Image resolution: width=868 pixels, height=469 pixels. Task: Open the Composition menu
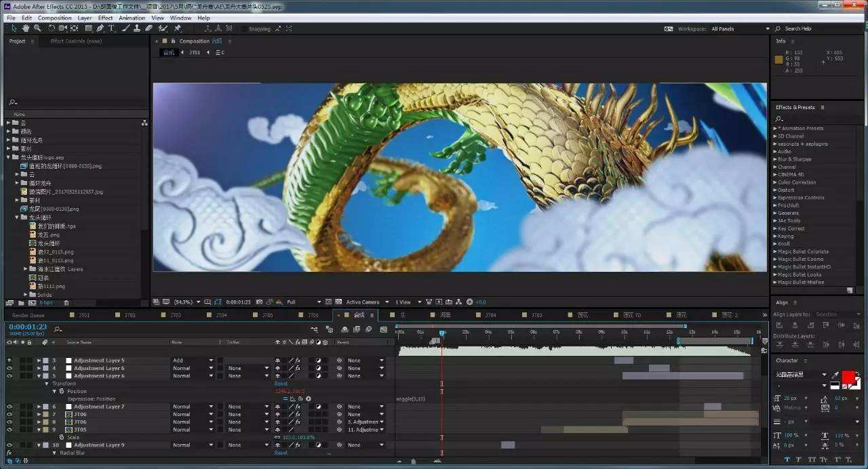pos(55,18)
